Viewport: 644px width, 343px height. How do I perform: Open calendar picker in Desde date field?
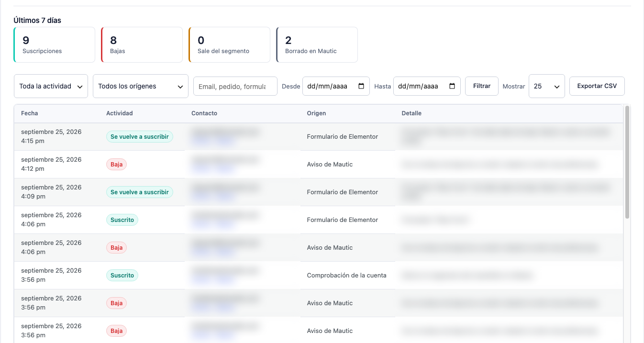361,86
